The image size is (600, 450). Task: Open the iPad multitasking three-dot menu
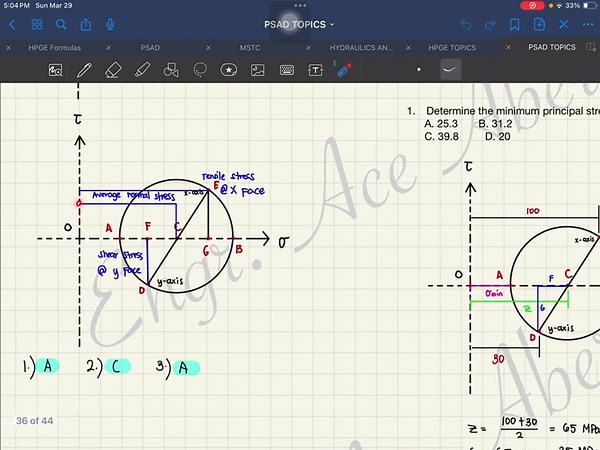(300, 5)
